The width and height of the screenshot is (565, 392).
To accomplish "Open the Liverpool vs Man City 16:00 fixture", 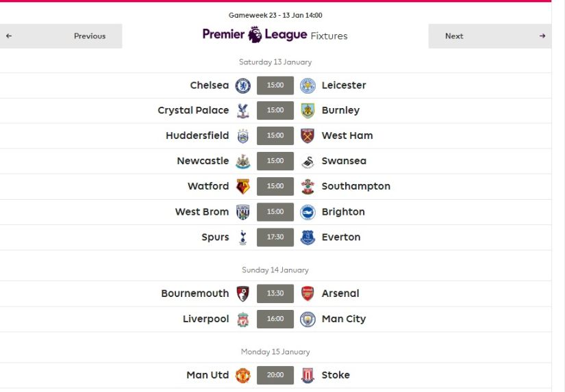I will [275, 319].
